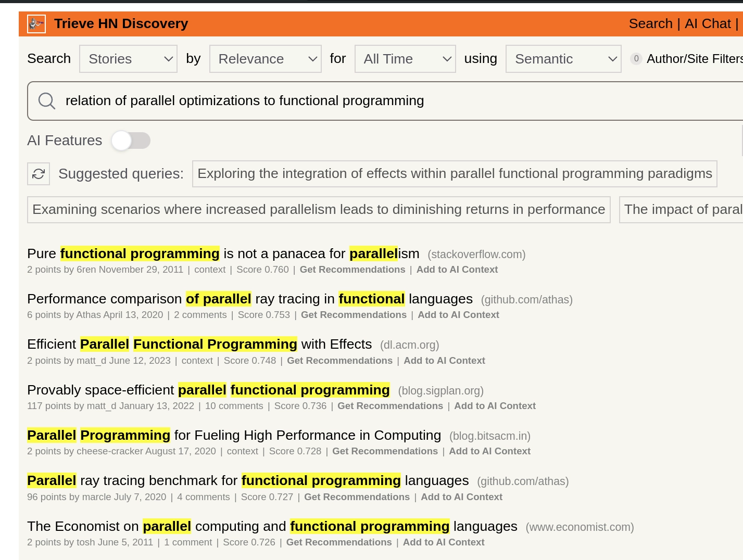Viewport: 743px width, 560px height.
Task: Click github.com/athas link on Performance comparison story
Action: pyautogui.click(x=527, y=300)
